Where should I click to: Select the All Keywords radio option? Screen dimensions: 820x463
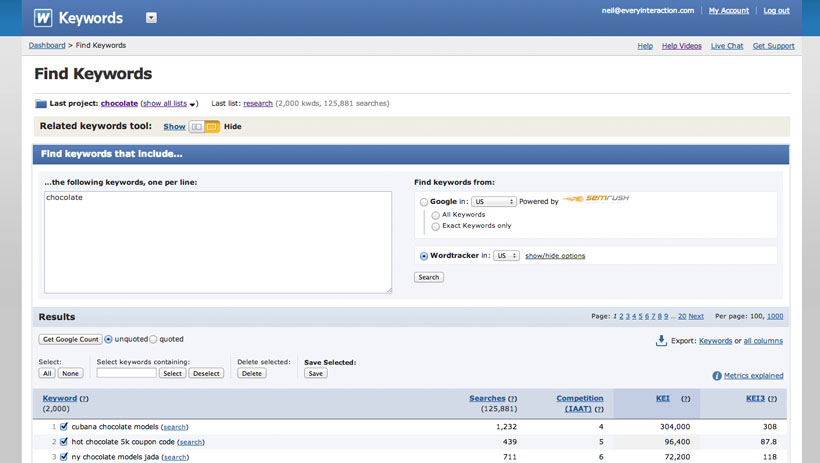pos(435,215)
